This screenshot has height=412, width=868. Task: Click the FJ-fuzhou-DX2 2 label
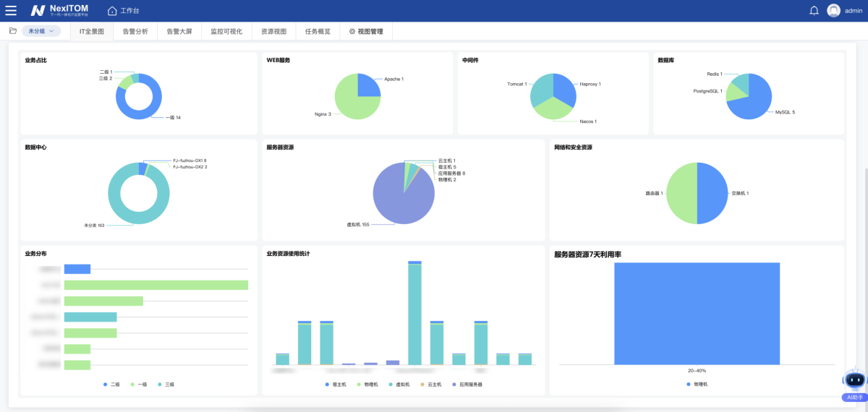[190, 167]
